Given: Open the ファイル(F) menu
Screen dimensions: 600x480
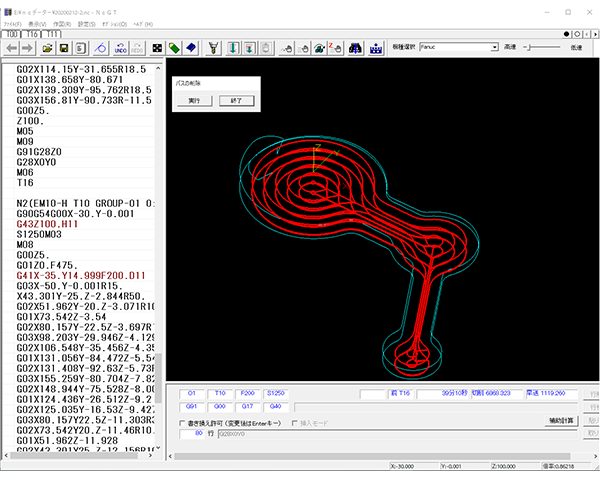Looking at the screenshot, I should click(x=13, y=24).
